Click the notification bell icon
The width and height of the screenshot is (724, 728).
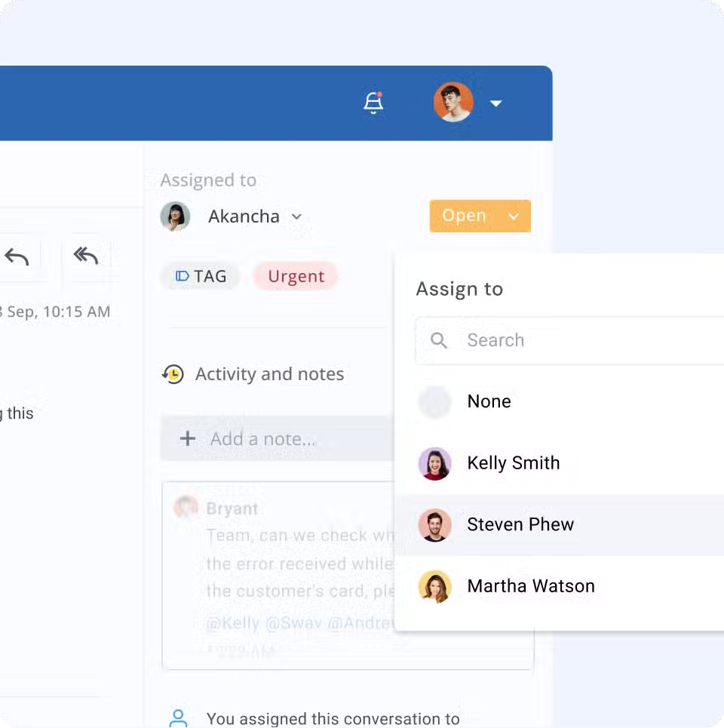coord(373,103)
